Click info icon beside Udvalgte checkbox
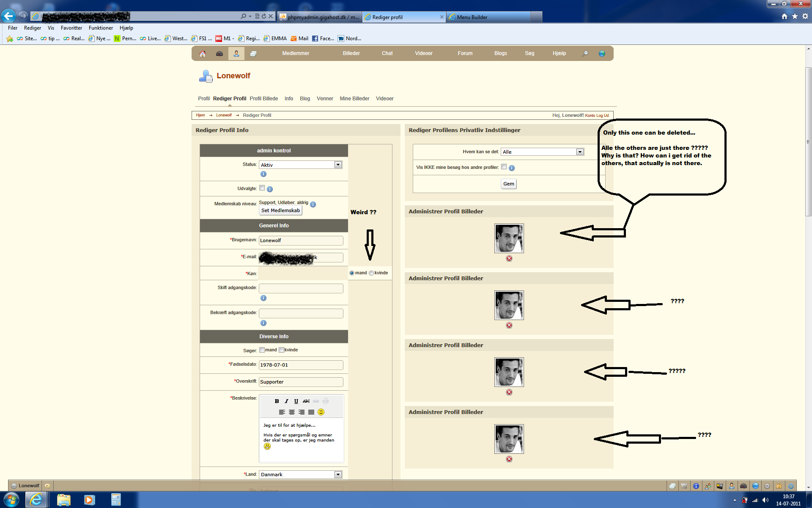812x508 pixels. [x=270, y=189]
